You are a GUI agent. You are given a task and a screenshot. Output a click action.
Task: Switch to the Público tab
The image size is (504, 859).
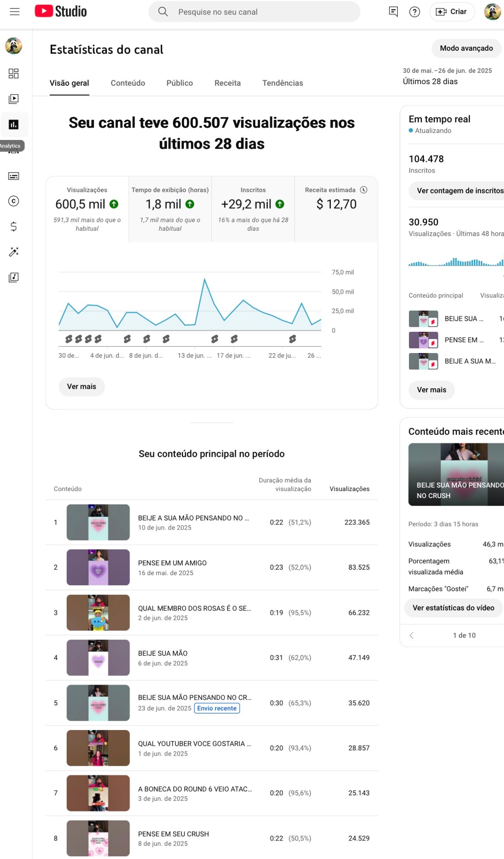pyautogui.click(x=180, y=83)
